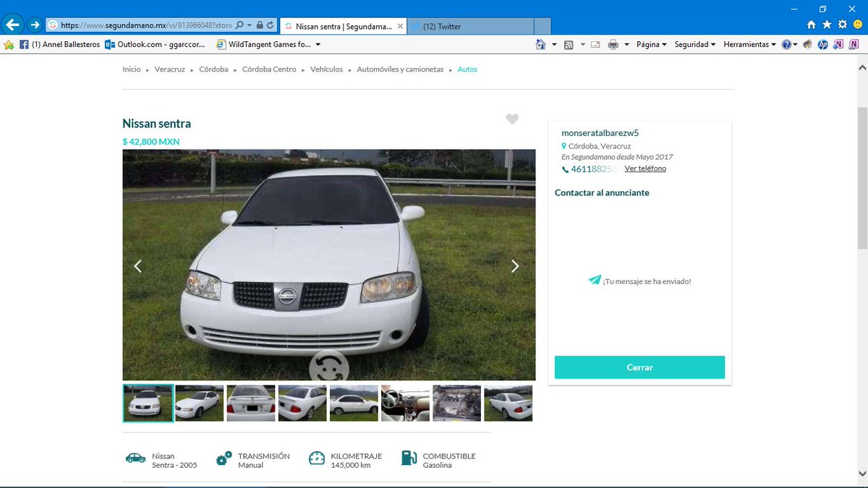Open Favorites with the star icon

(x=827, y=25)
